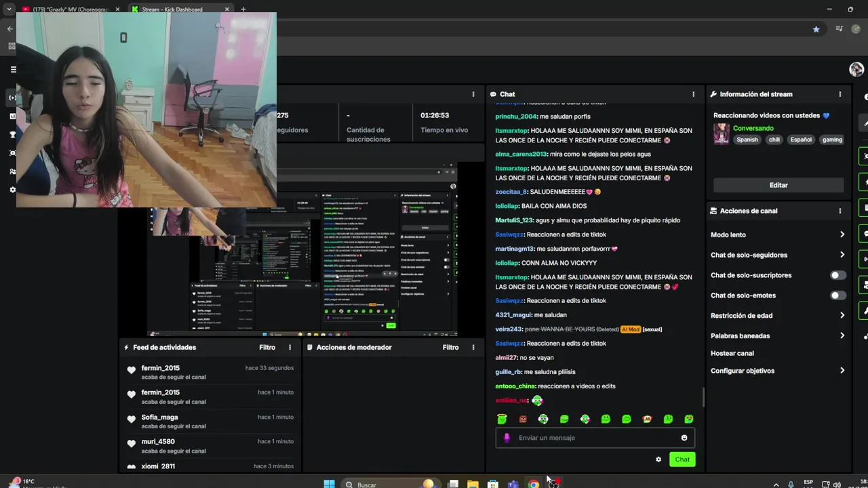Click the green Chat send button

tap(682, 460)
